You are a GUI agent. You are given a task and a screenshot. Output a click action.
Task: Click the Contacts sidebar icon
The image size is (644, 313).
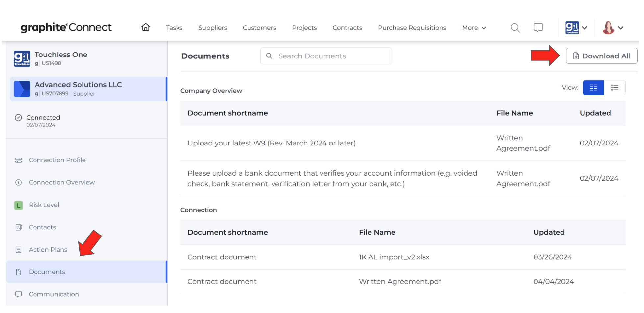point(19,227)
